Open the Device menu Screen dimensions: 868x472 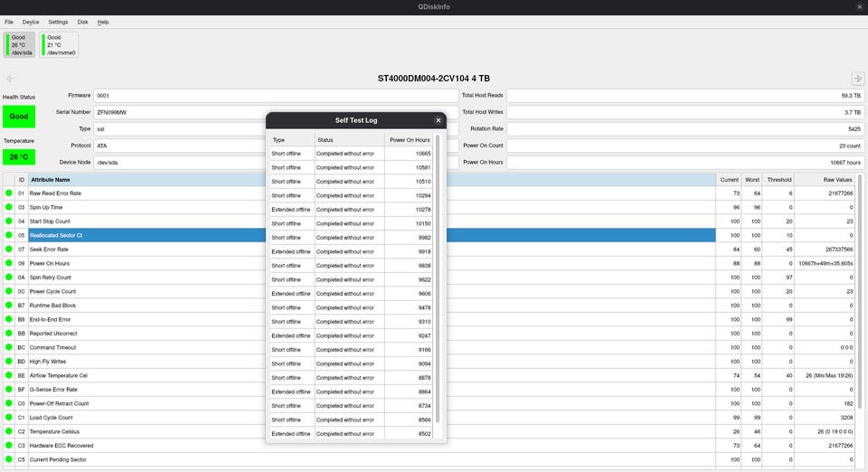point(31,22)
